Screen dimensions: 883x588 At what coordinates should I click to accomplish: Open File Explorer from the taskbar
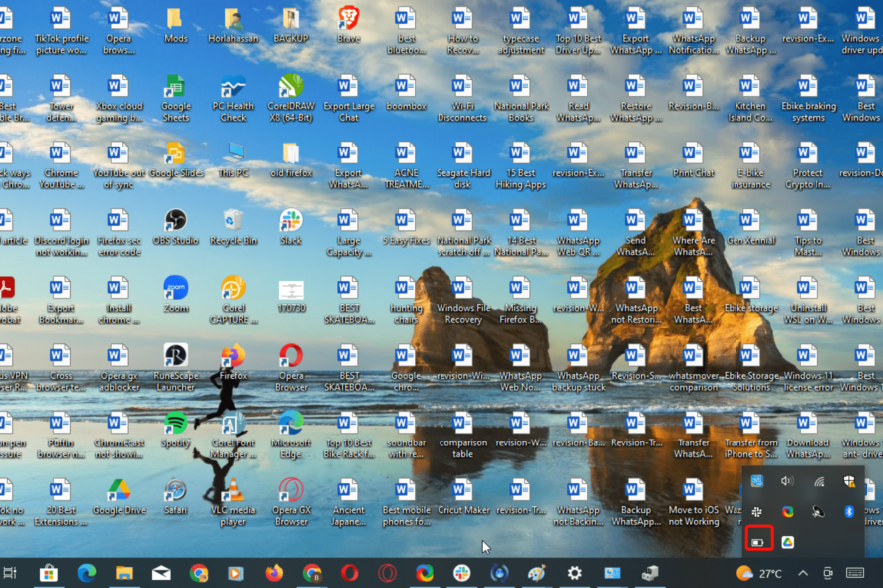[124, 573]
